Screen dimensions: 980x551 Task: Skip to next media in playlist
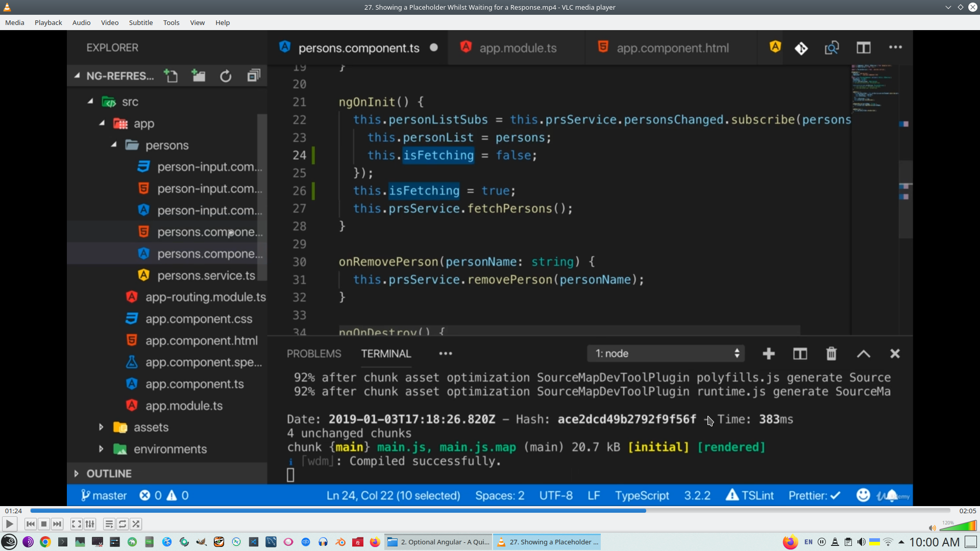click(x=57, y=524)
